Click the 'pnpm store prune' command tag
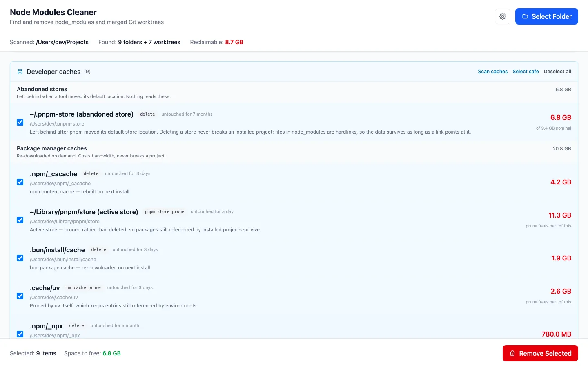 click(165, 212)
